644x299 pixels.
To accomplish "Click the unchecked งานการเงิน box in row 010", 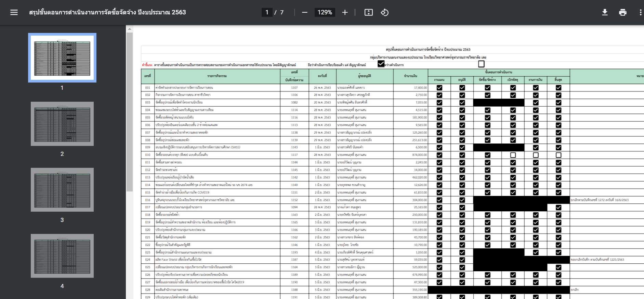I will click(x=536, y=155).
